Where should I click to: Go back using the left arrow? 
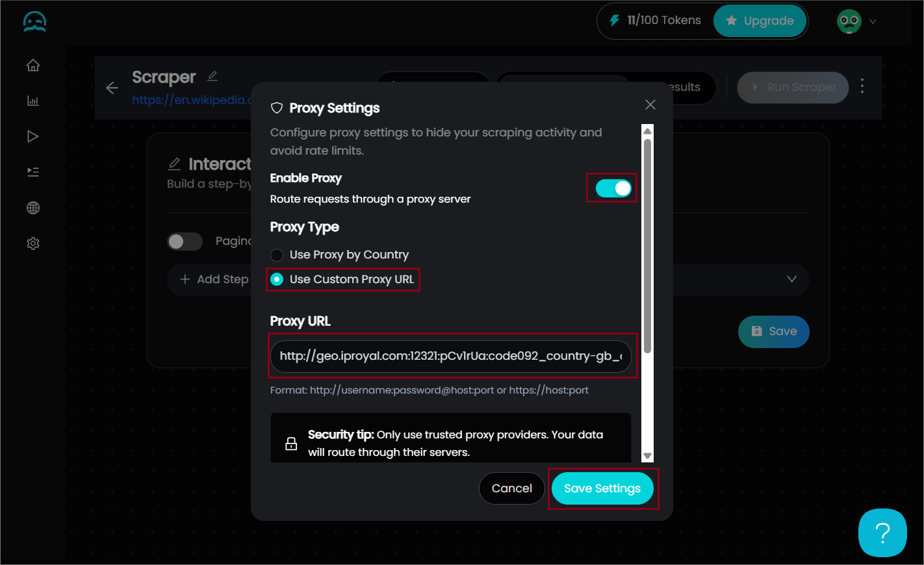112,88
